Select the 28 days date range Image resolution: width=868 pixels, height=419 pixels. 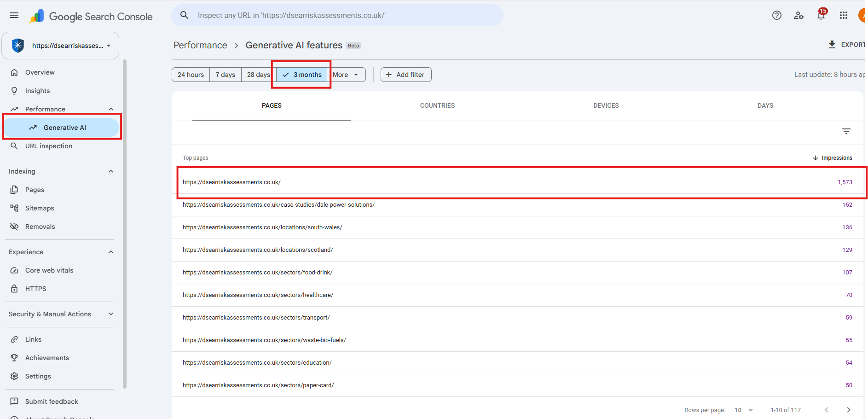click(258, 75)
